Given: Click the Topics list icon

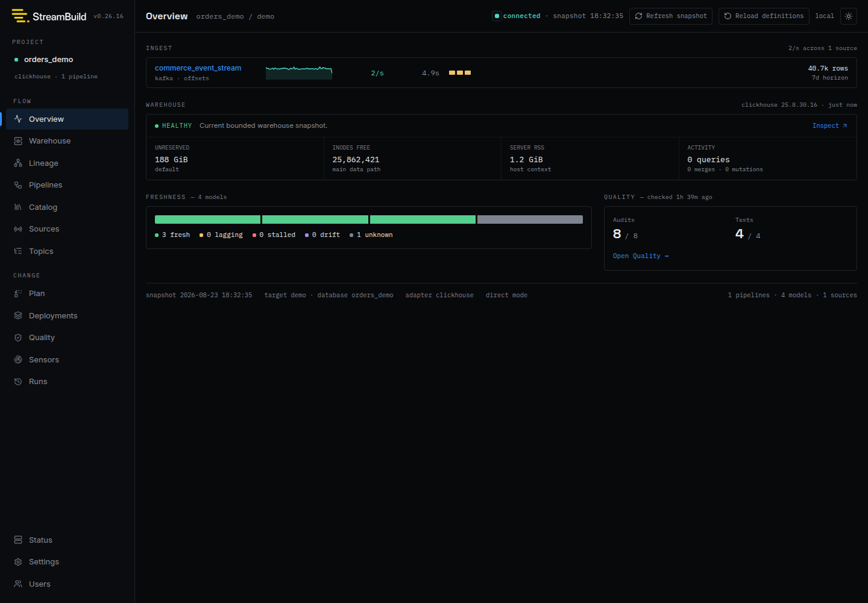Looking at the screenshot, I should click(x=18, y=251).
